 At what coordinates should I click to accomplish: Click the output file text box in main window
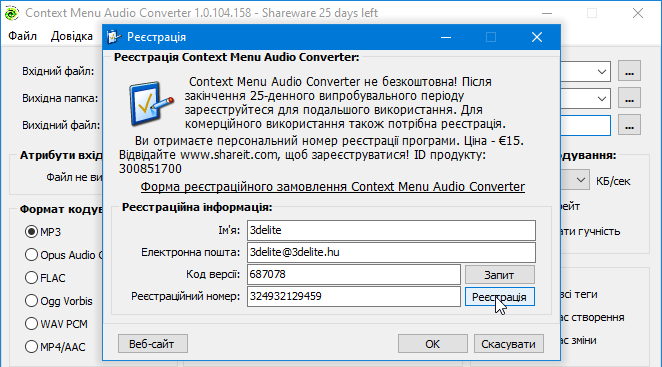[x=585, y=125]
